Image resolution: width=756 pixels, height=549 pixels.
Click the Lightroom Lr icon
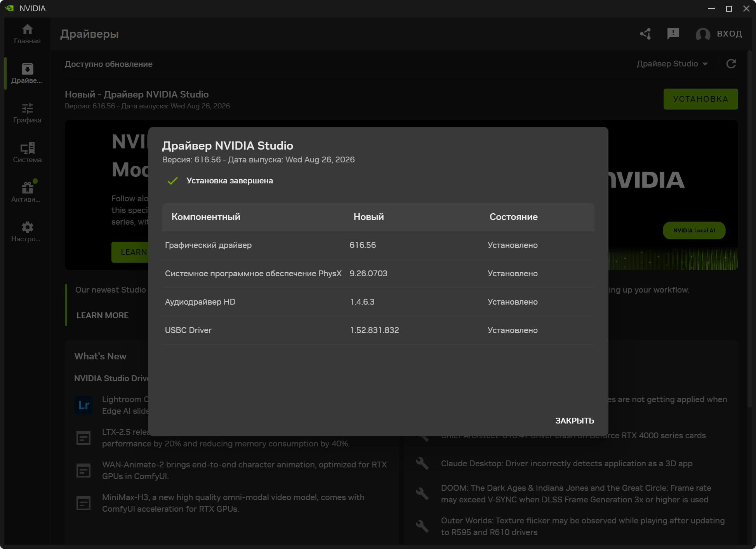point(84,405)
